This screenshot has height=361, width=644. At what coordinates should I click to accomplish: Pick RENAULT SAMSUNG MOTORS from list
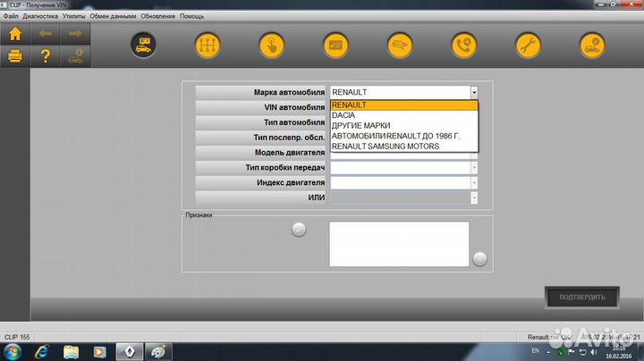tap(385, 146)
